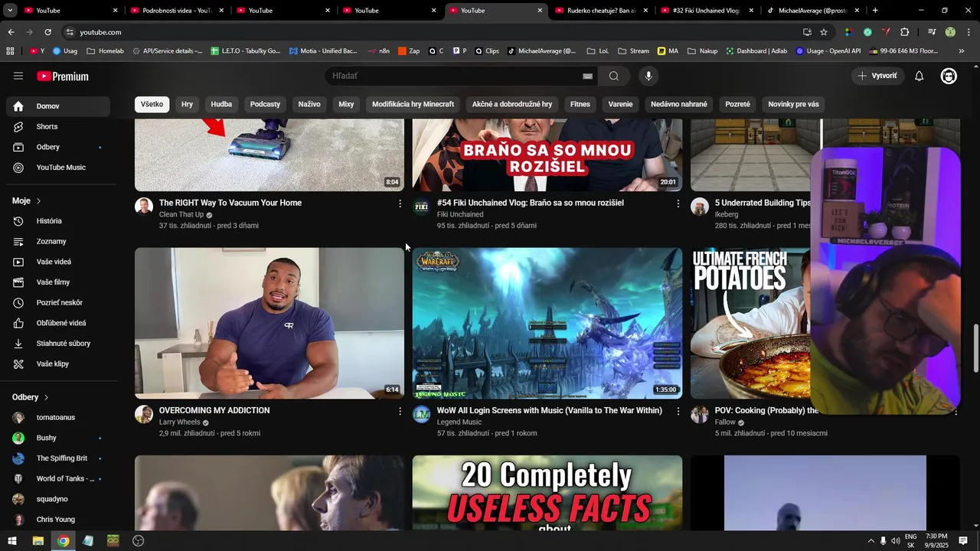Screen dimensions: 980x551
Task: Select the Naživo filter chip
Action: [x=309, y=104]
